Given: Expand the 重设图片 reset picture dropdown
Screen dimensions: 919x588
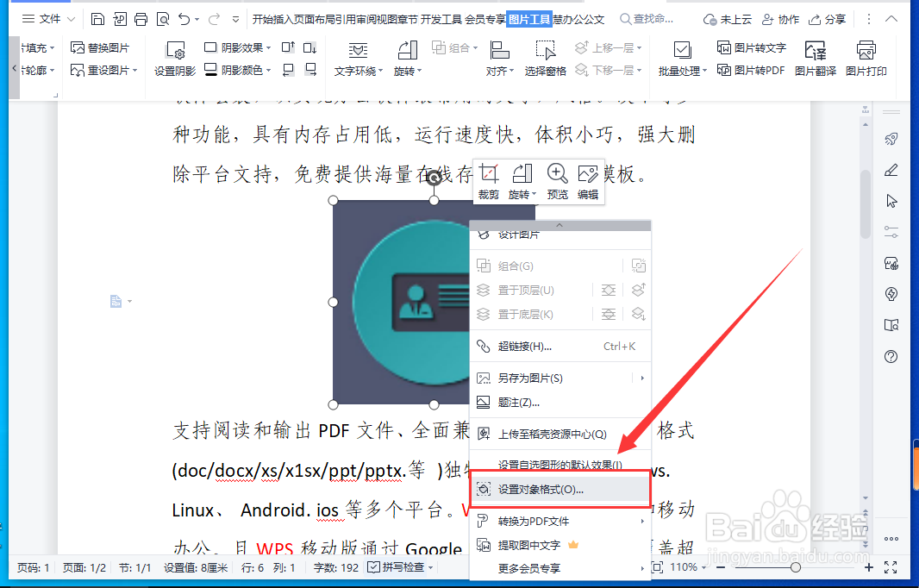Looking at the screenshot, I should (x=134, y=71).
